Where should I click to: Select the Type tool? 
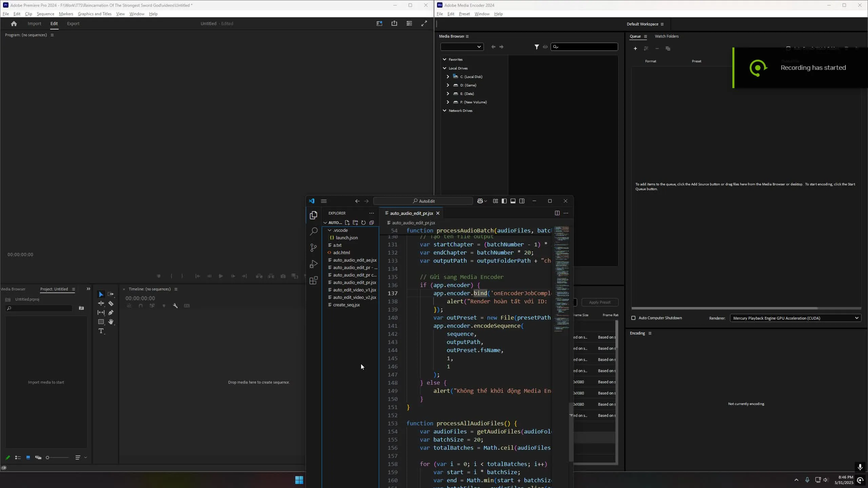tap(101, 331)
